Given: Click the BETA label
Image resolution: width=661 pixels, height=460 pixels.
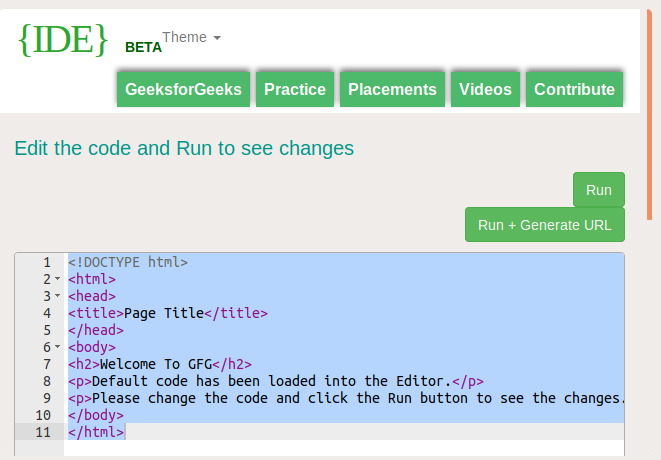Looking at the screenshot, I should 143,47.
